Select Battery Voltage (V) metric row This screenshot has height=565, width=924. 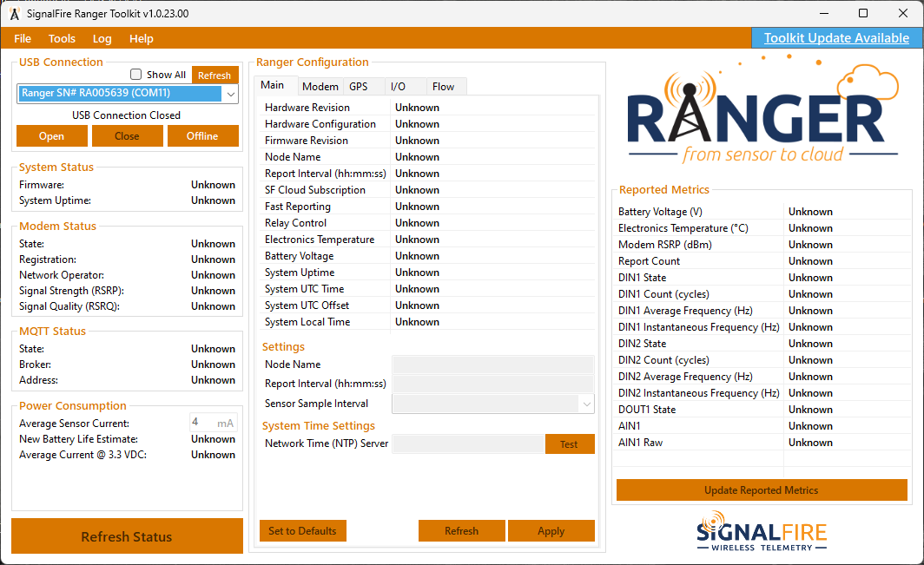762,212
